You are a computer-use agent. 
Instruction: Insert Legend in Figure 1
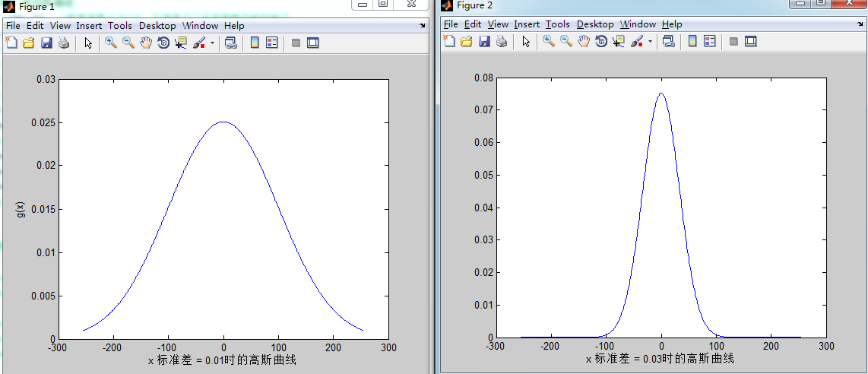272,43
